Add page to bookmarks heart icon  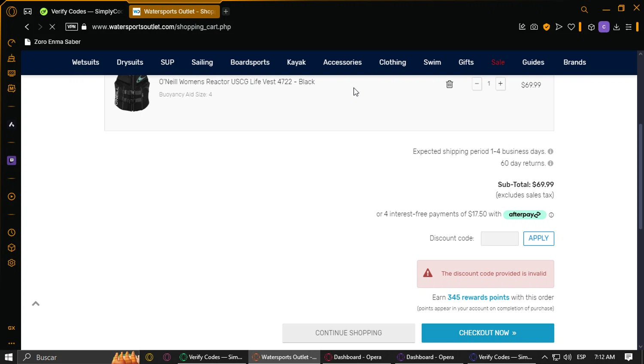[571, 27]
